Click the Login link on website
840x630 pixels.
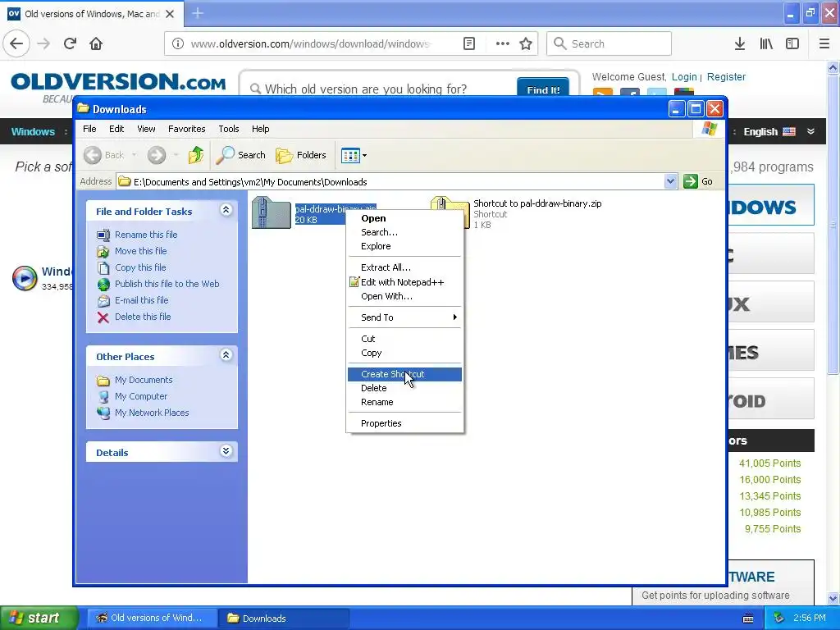[x=684, y=76]
